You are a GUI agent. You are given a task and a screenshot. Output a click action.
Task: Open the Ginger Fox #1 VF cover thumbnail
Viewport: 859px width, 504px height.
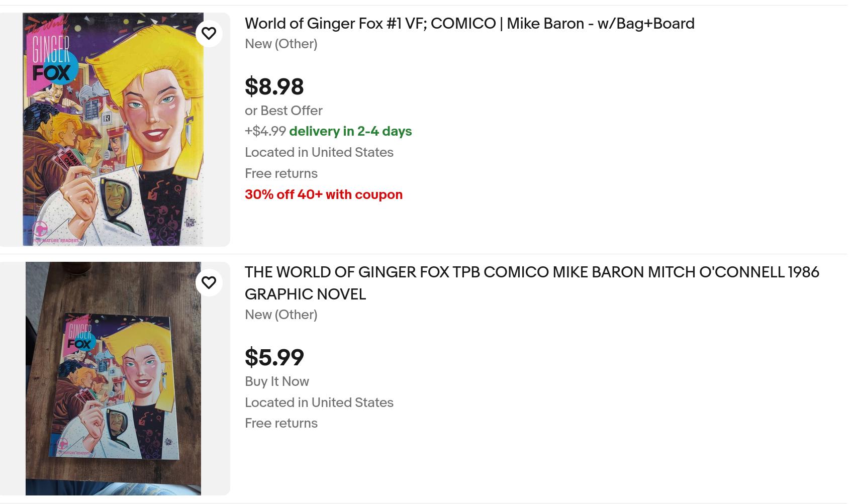coord(113,129)
